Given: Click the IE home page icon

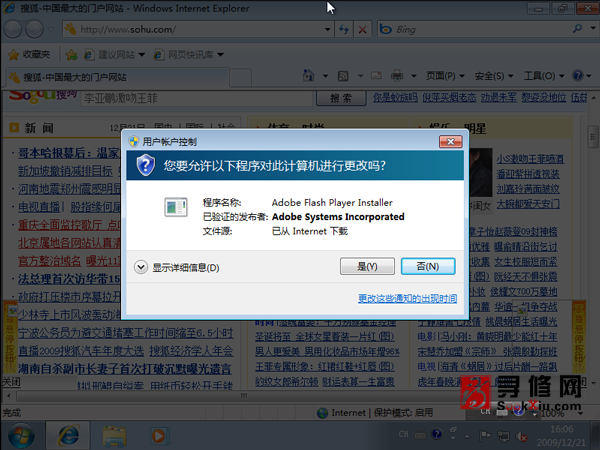Looking at the screenshot, I should pyautogui.click(x=308, y=75).
